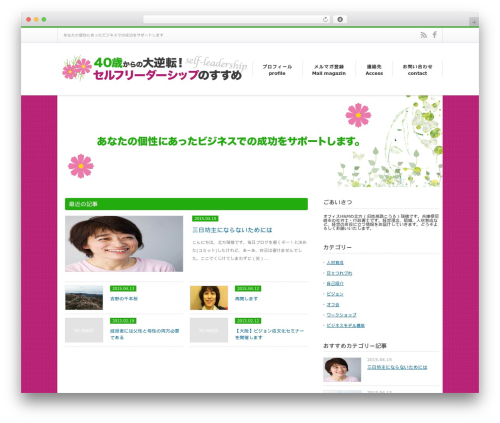Open the 三日坊主にならないためには article title
Viewport: 500px width, 423px height.
[232, 230]
